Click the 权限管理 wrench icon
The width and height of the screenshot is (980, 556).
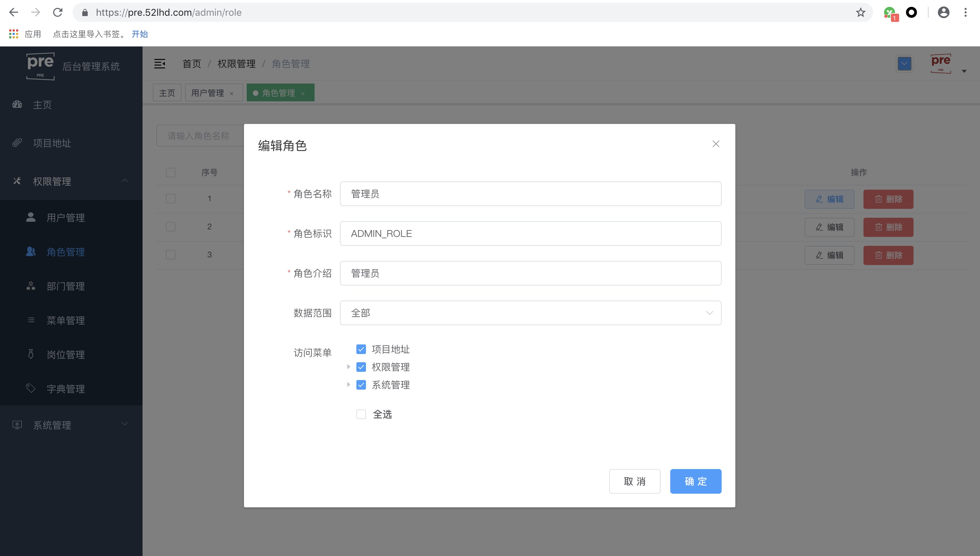(17, 181)
